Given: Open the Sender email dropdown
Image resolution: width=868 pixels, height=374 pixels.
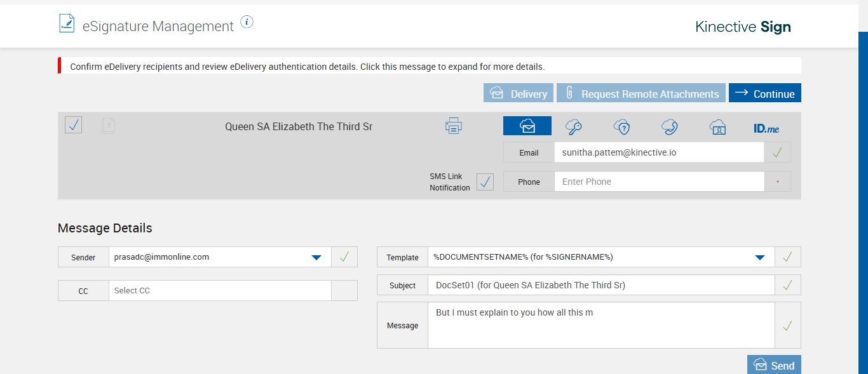Looking at the screenshot, I should coord(220,257).
